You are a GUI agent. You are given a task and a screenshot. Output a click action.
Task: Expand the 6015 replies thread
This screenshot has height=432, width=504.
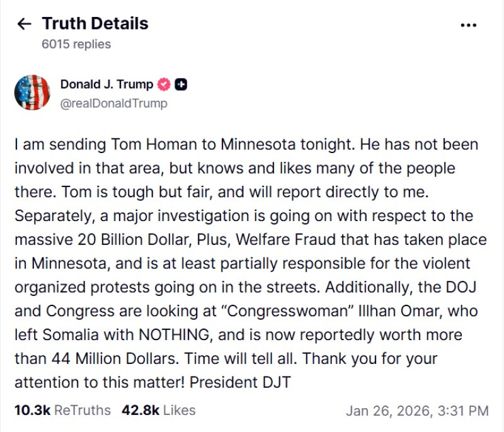(x=75, y=44)
